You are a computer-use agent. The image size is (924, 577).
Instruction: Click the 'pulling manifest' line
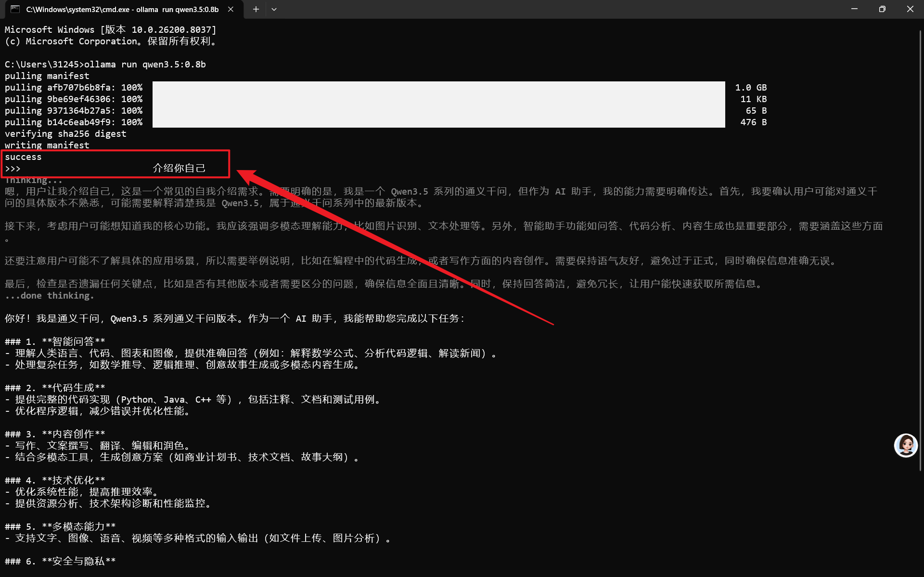point(47,76)
